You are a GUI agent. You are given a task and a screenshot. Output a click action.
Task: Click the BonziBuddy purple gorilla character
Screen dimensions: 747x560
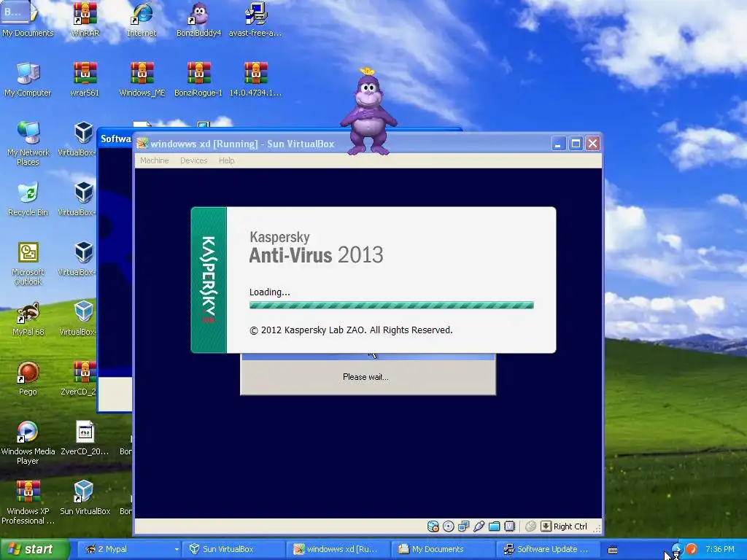click(368, 112)
